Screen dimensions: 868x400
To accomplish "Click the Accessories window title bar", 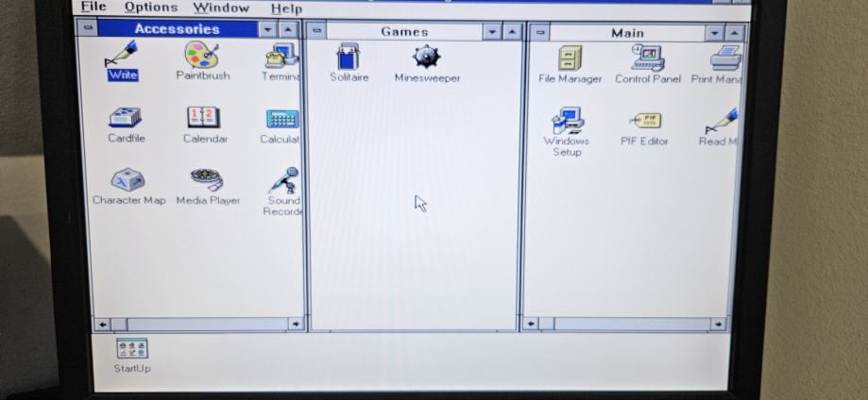I will (x=178, y=28).
